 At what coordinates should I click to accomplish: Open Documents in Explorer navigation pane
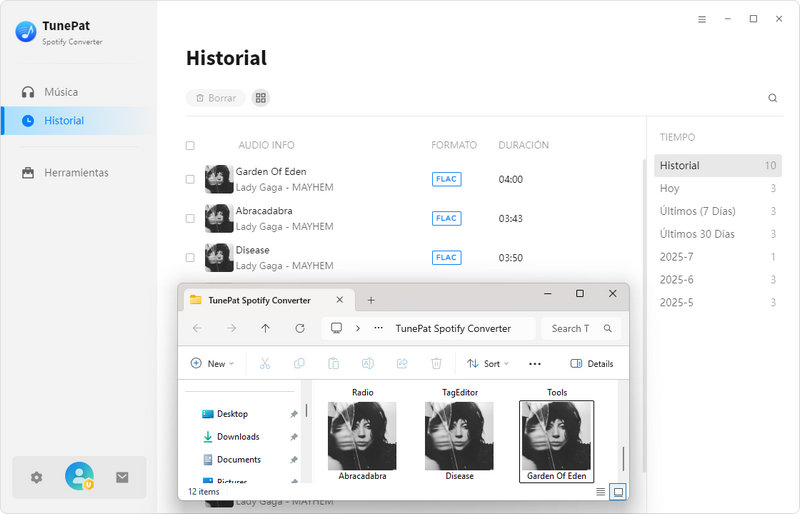click(x=239, y=460)
